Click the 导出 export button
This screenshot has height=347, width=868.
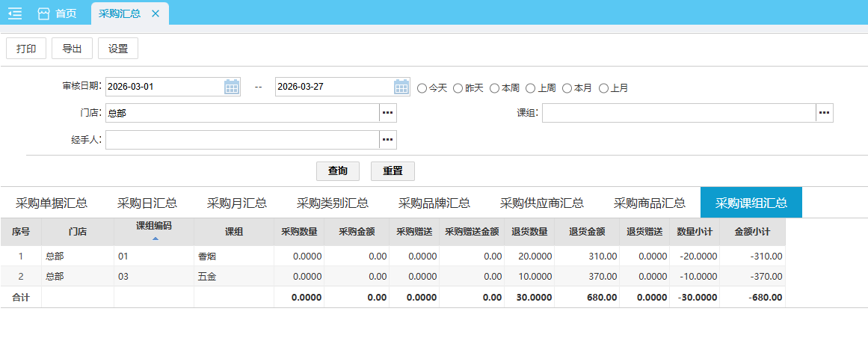[x=73, y=49]
